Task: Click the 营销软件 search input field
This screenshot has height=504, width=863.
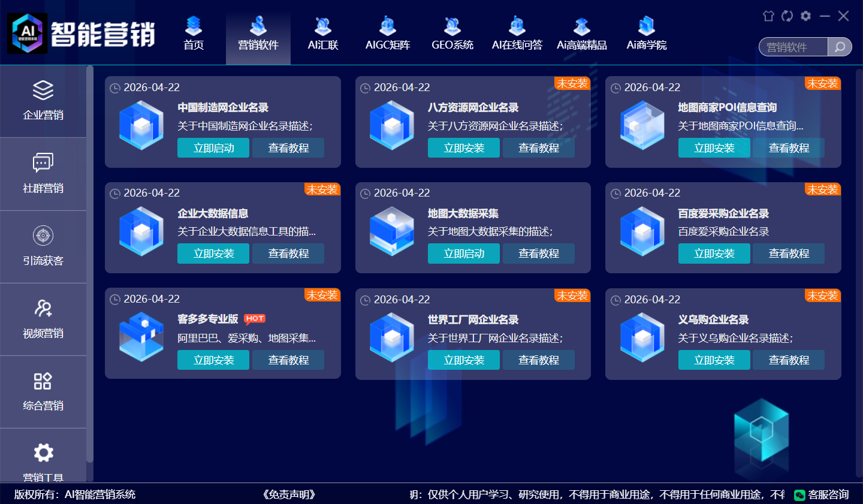Action: [x=793, y=47]
